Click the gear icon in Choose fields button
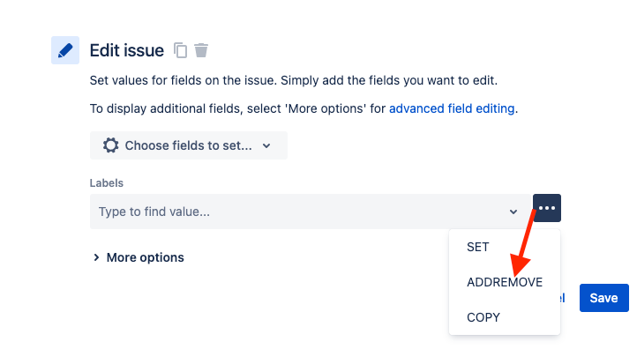The width and height of the screenshot is (637, 364). pyautogui.click(x=110, y=145)
